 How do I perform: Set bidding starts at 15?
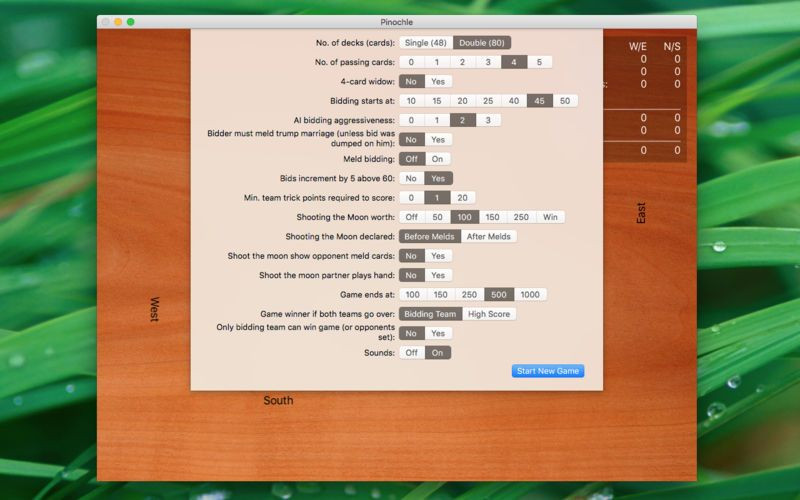coord(437,101)
